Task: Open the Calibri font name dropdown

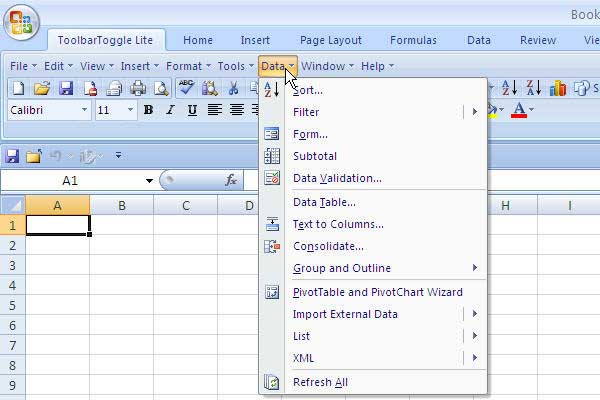Action: coord(85,110)
